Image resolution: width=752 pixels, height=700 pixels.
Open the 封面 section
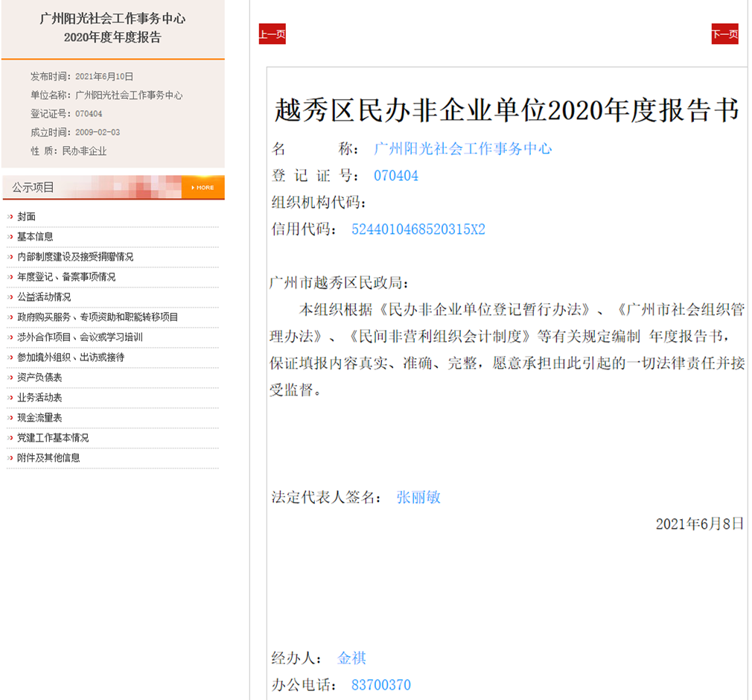[x=26, y=217]
